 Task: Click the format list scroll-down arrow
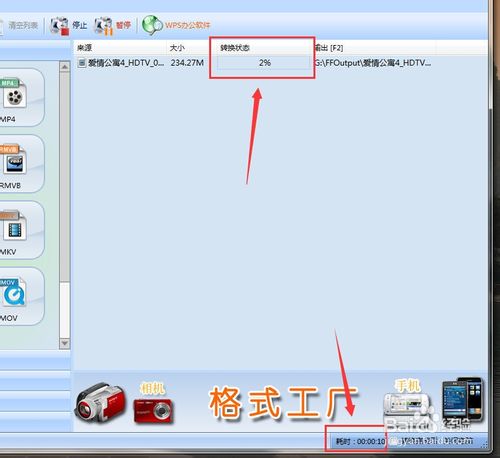point(65,343)
